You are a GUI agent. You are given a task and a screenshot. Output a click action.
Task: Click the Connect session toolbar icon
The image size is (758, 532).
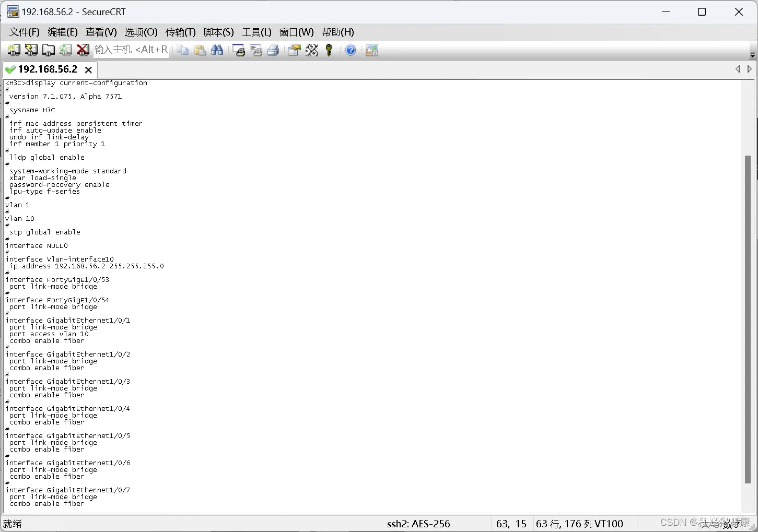click(x=14, y=50)
